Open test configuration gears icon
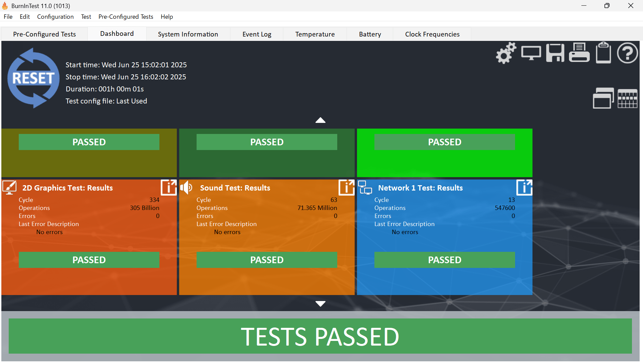The width and height of the screenshot is (643, 364). 506,53
